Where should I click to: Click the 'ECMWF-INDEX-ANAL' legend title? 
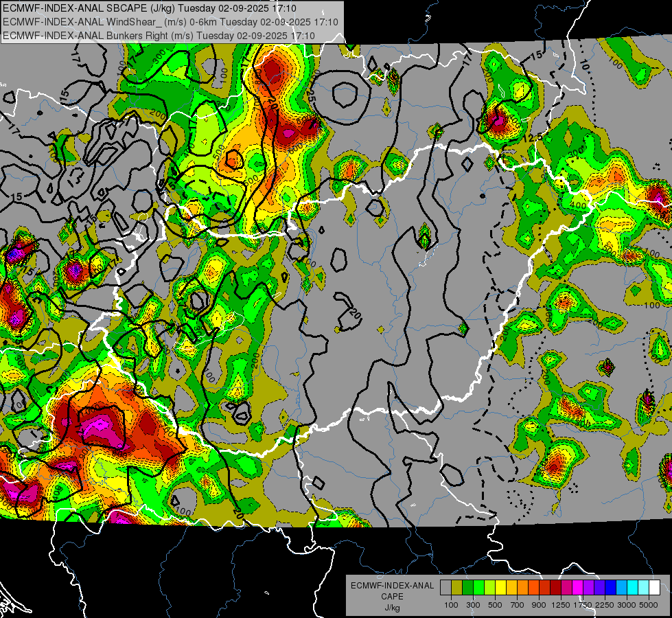click(x=392, y=586)
